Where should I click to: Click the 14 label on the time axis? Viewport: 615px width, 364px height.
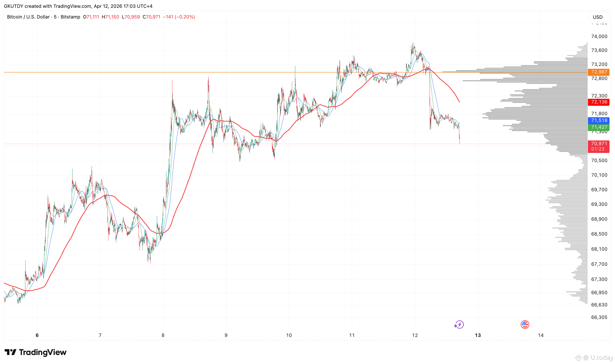(541, 336)
